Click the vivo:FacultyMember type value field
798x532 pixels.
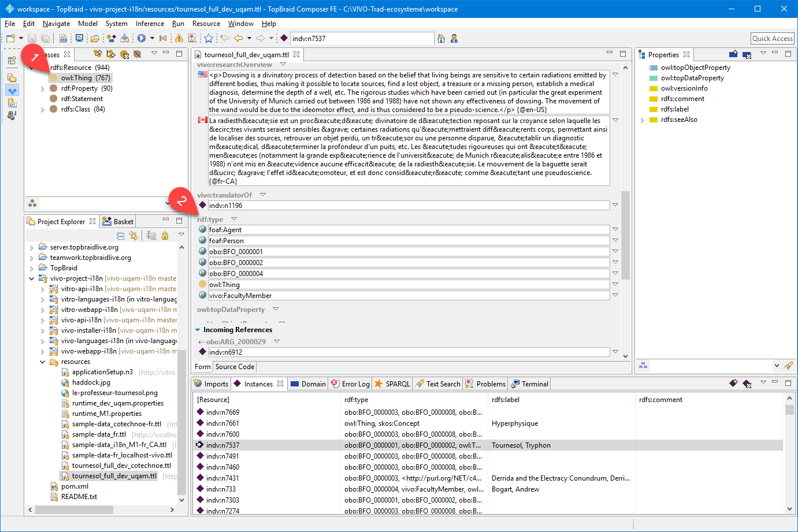click(x=409, y=295)
